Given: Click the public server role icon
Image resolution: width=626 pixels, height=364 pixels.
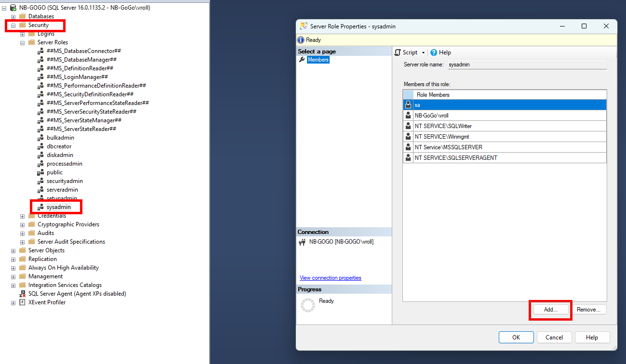Looking at the screenshot, I should 41,172.
